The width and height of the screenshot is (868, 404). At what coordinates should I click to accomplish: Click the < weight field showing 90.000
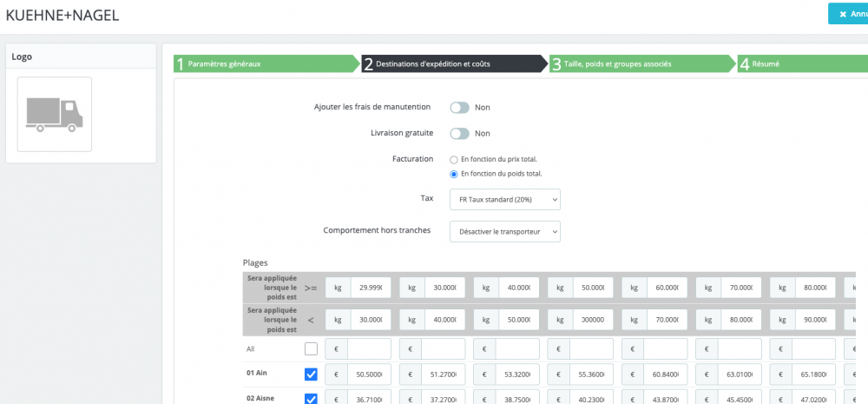[815, 320]
